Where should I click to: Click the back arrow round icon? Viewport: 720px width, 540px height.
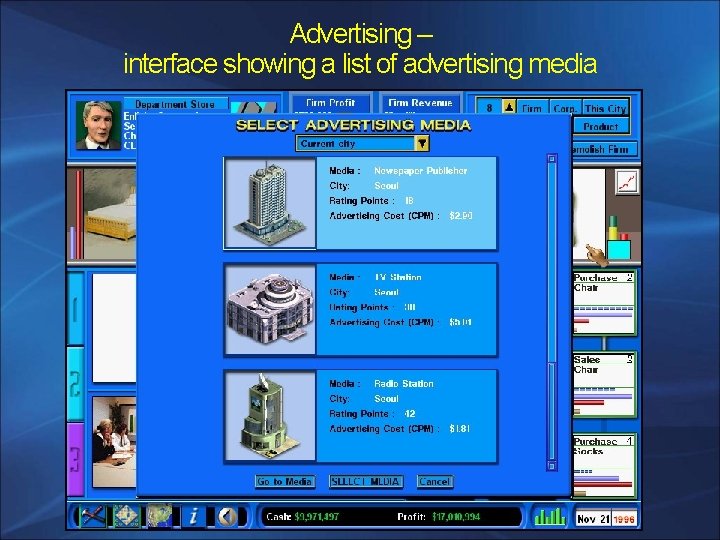[227, 517]
